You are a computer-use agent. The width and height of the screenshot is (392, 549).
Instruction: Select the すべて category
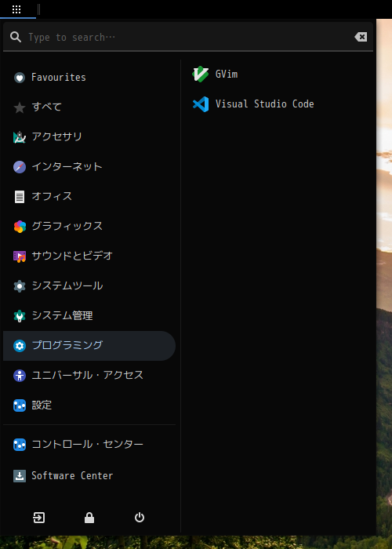(x=89, y=107)
